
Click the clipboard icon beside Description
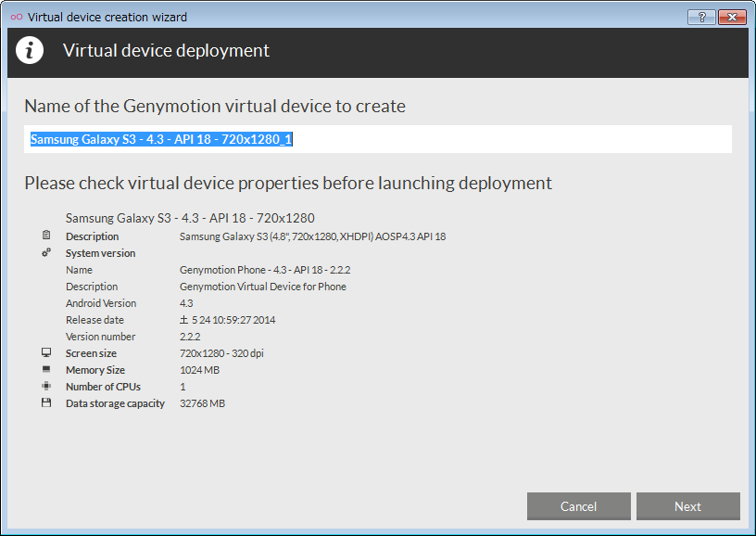click(46, 235)
